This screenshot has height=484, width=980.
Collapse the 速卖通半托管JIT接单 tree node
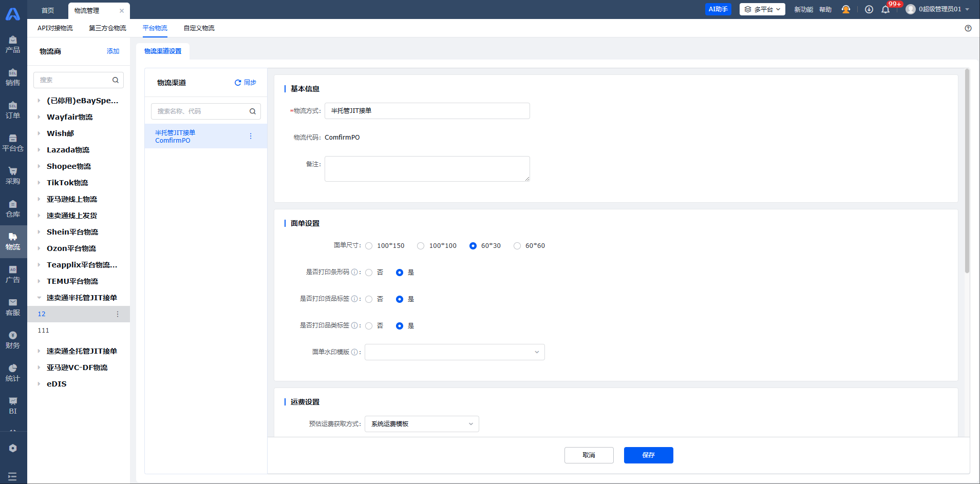tap(39, 298)
